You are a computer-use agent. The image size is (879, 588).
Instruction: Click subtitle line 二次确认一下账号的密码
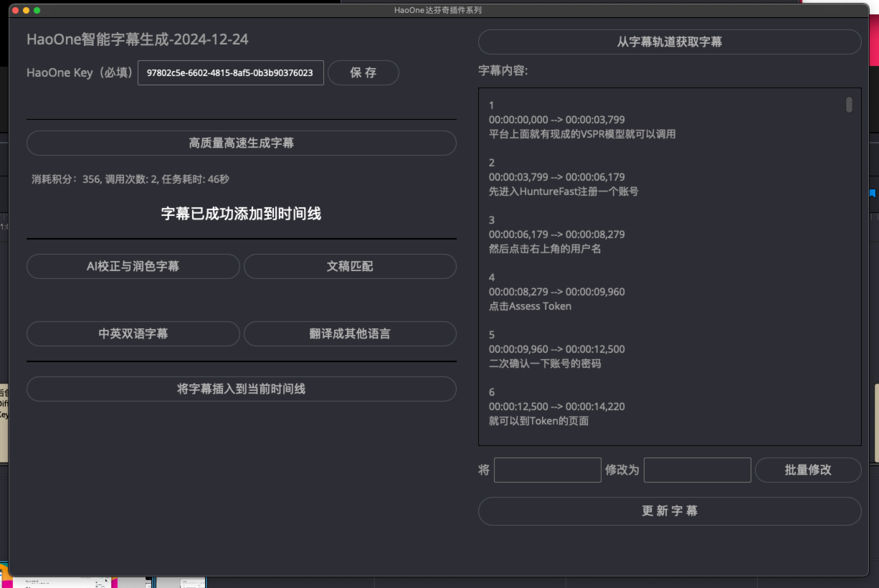[x=545, y=364]
